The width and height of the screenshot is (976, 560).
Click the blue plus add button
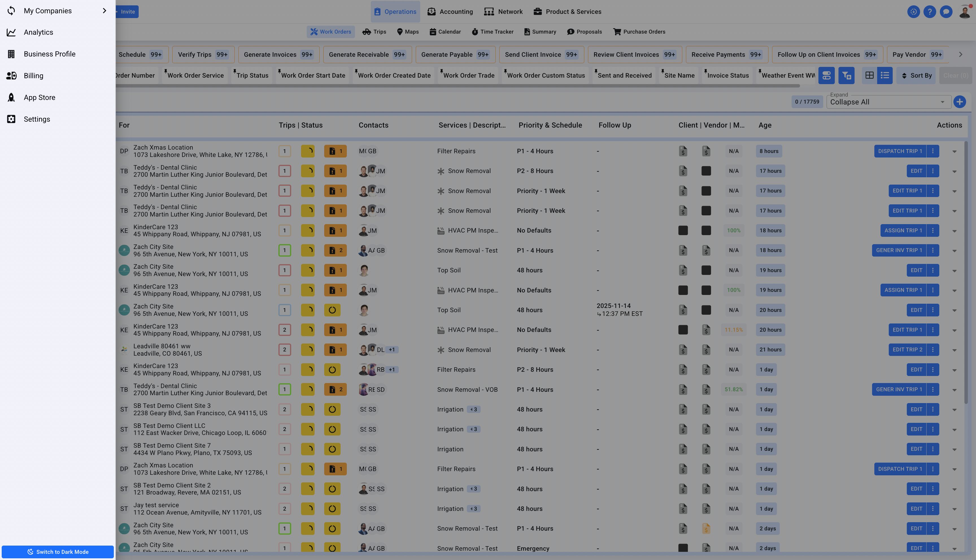[x=959, y=102]
